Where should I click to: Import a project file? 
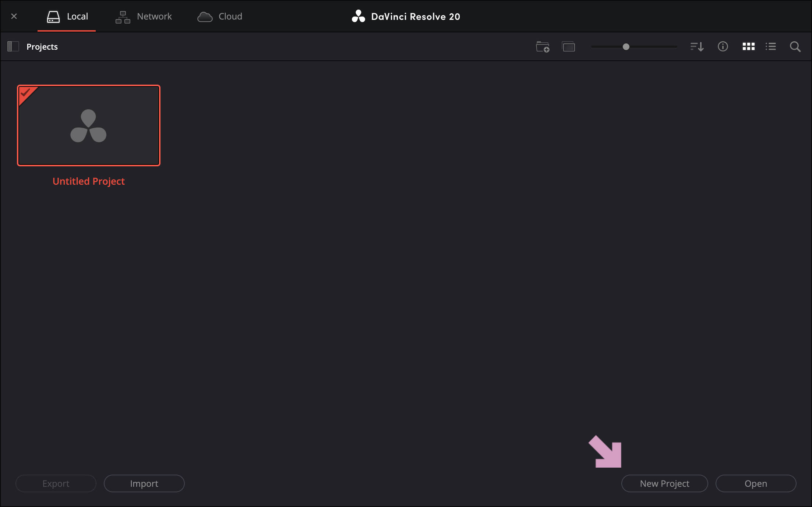pos(144,483)
